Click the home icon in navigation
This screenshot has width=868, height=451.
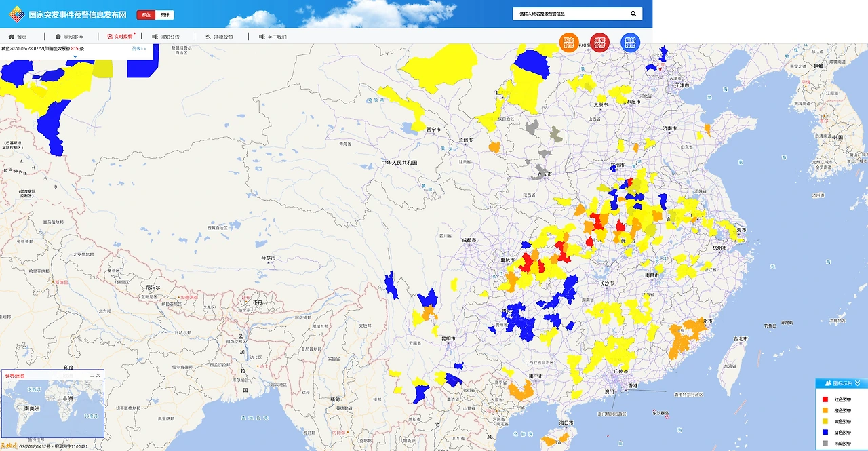(x=12, y=37)
